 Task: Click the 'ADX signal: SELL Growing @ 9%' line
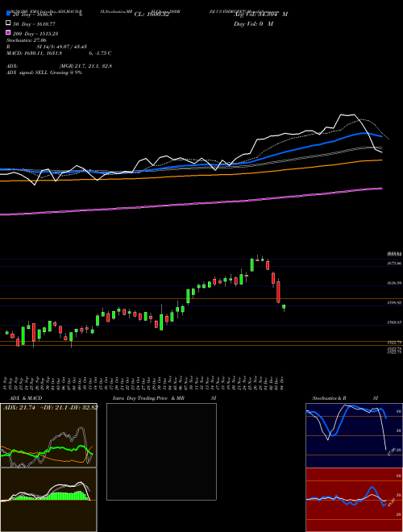[44, 73]
